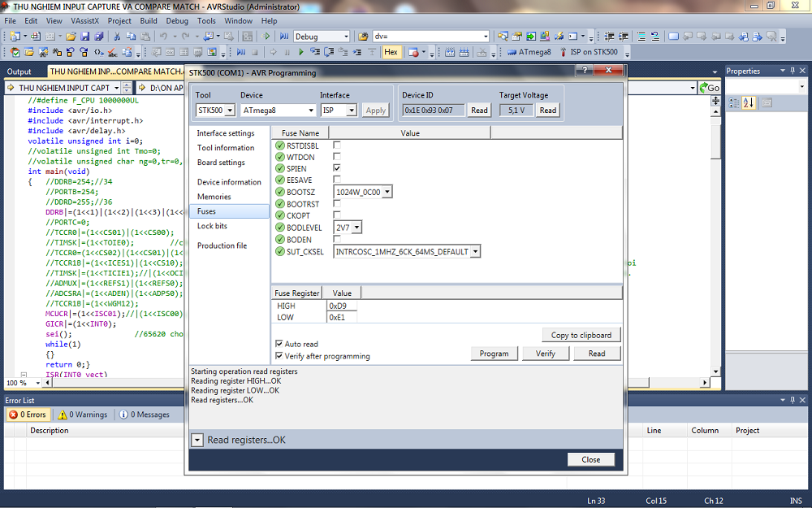The height and width of the screenshot is (508, 812).
Task: Open the Debug configuration dropdown
Action: 346,37
